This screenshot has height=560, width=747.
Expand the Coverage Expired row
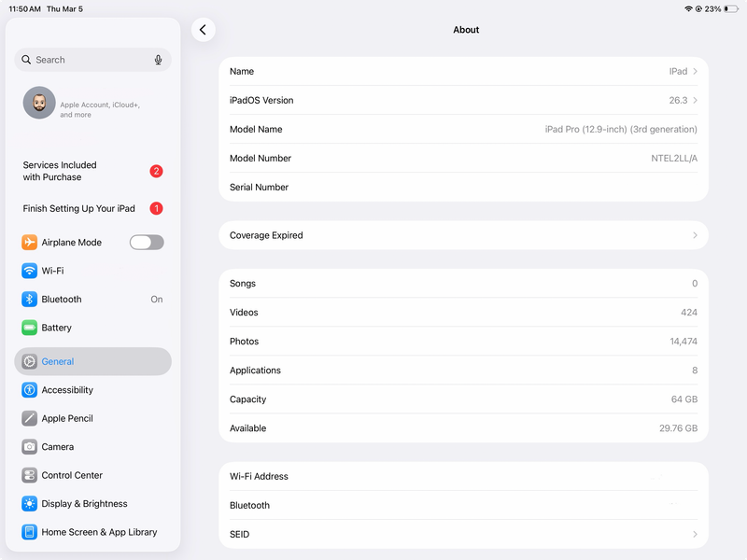click(x=463, y=235)
